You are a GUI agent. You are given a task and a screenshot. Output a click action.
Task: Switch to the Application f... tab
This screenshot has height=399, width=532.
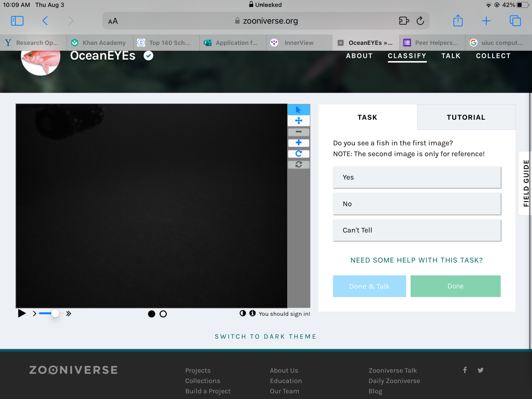233,42
